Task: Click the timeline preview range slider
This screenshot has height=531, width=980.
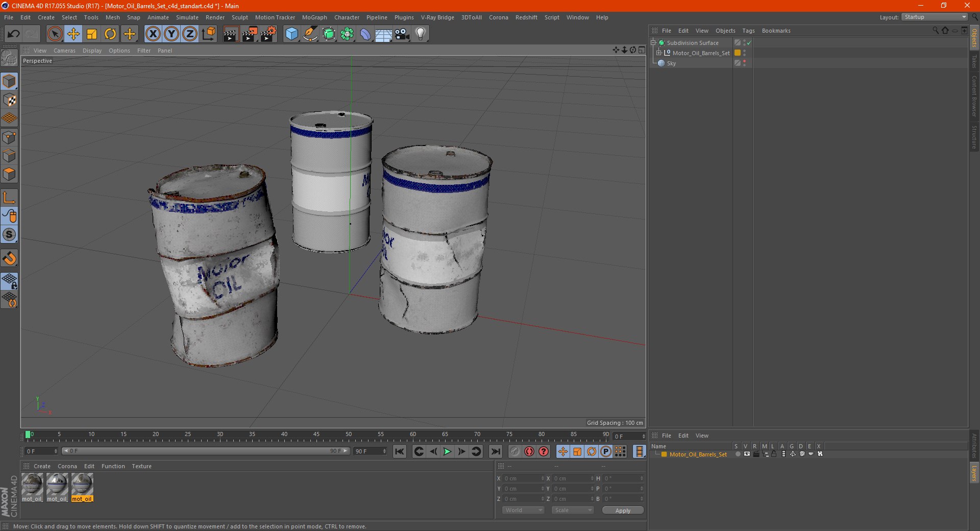Action: (x=205, y=451)
